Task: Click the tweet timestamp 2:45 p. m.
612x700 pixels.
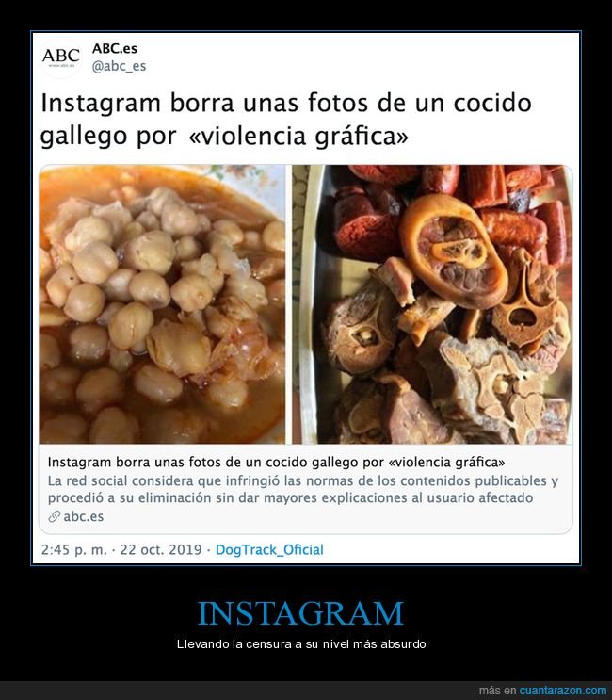Action: coord(74,549)
